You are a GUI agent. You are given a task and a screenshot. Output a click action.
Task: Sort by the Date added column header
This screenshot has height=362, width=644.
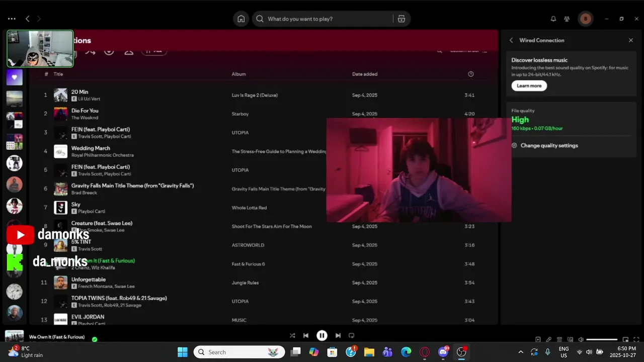tap(365, 74)
